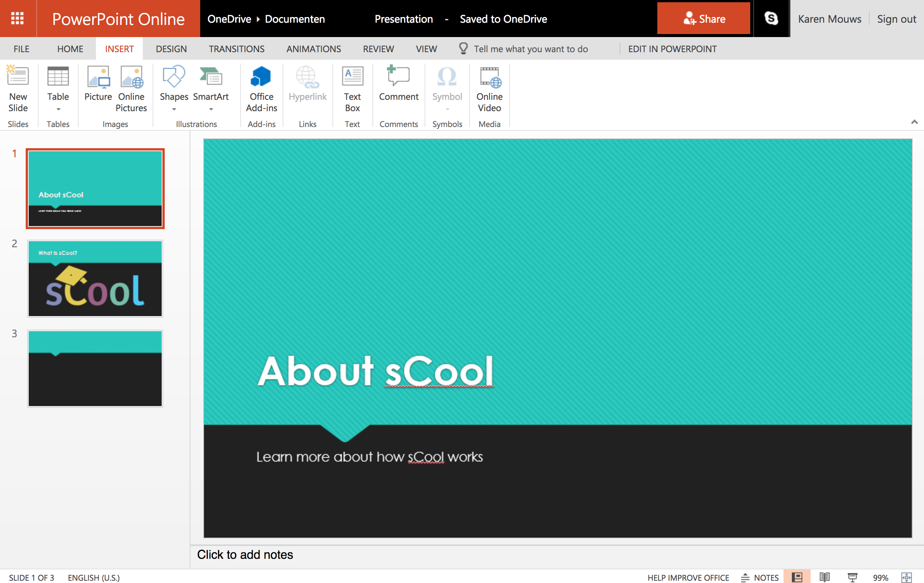Select Editing View icon in status bar

pyautogui.click(x=797, y=577)
